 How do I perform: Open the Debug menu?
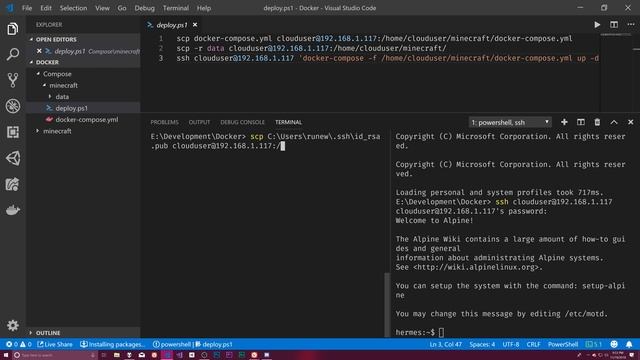coord(144,8)
